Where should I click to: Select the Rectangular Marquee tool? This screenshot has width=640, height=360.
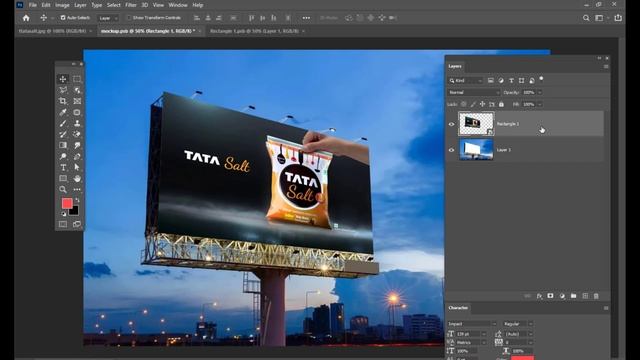pos(77,79)
